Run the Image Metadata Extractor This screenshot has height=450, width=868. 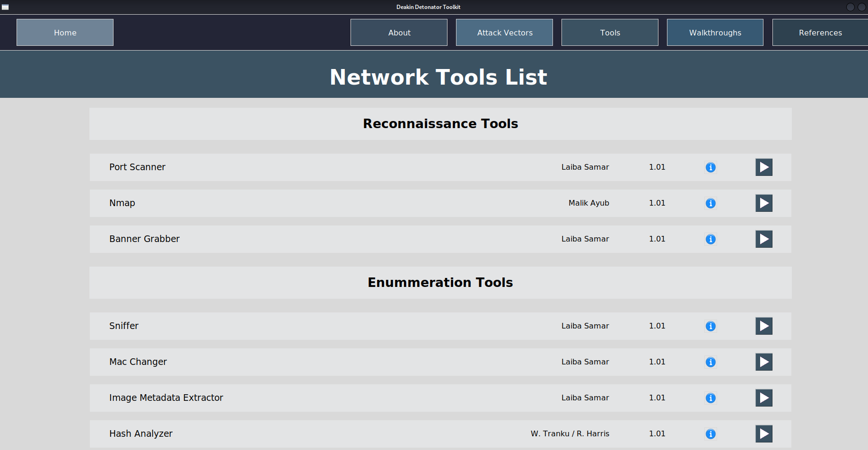(x=764, y=398)
